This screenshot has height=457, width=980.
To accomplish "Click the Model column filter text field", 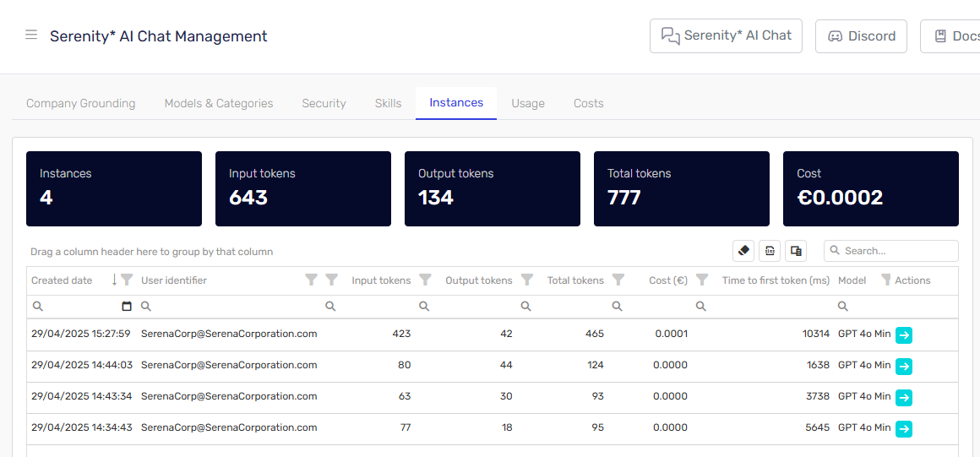I will point(868,307).
